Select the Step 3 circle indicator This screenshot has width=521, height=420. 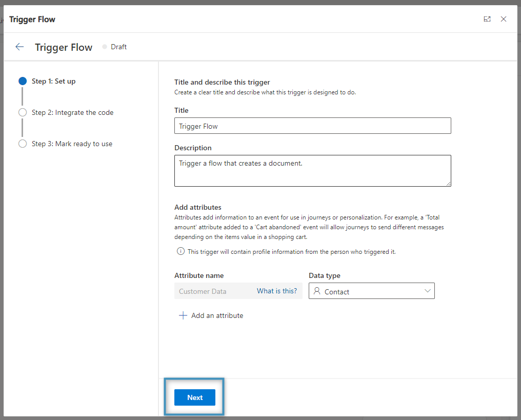(23, 144)
